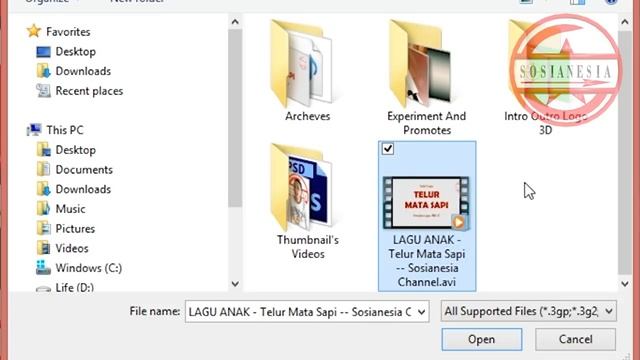Click the 'Favorites' label
The height and width of the screenshot is (360, 640).
(68, 32)
